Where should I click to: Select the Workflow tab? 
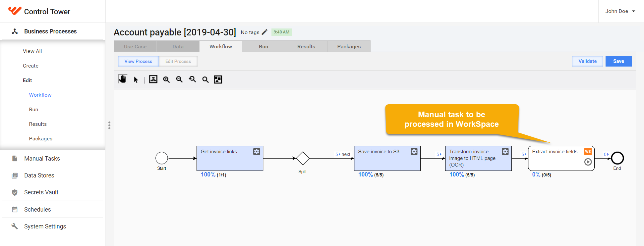coord(221,46)
